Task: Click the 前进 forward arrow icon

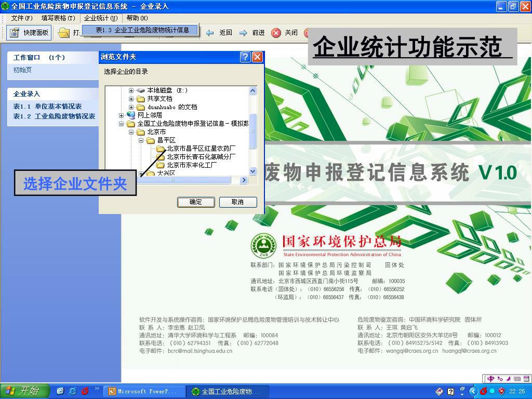Action: (x=243, y=33)
